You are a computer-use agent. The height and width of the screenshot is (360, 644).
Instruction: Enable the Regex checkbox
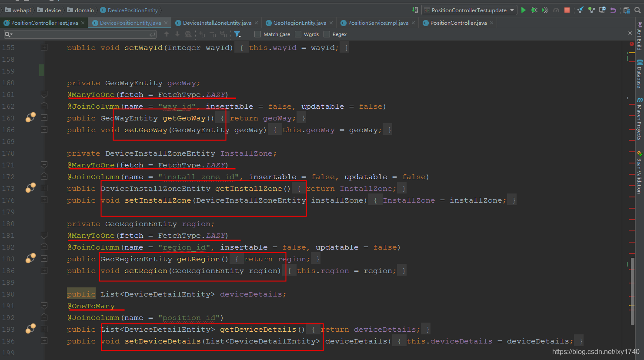click(x=327, y=34)
